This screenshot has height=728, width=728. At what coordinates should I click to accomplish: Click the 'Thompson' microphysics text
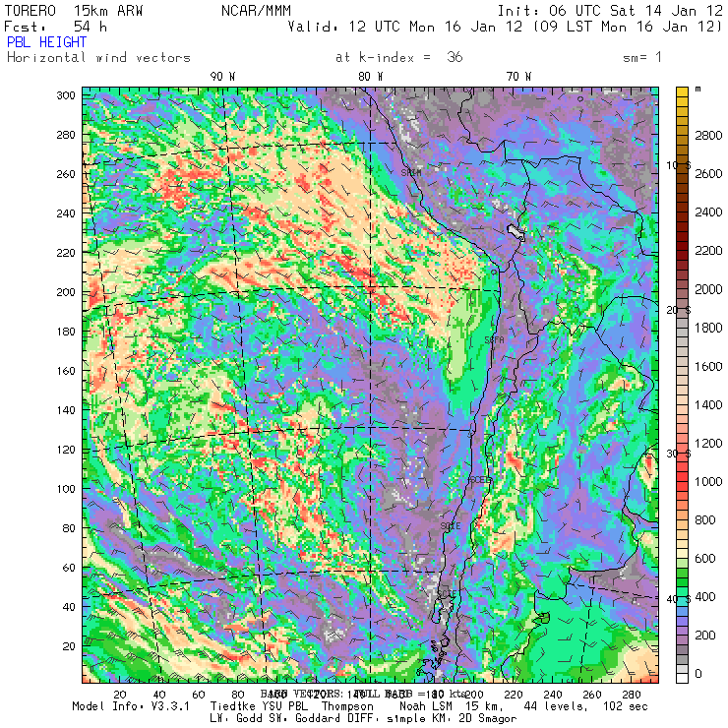(x=347, y=706)
